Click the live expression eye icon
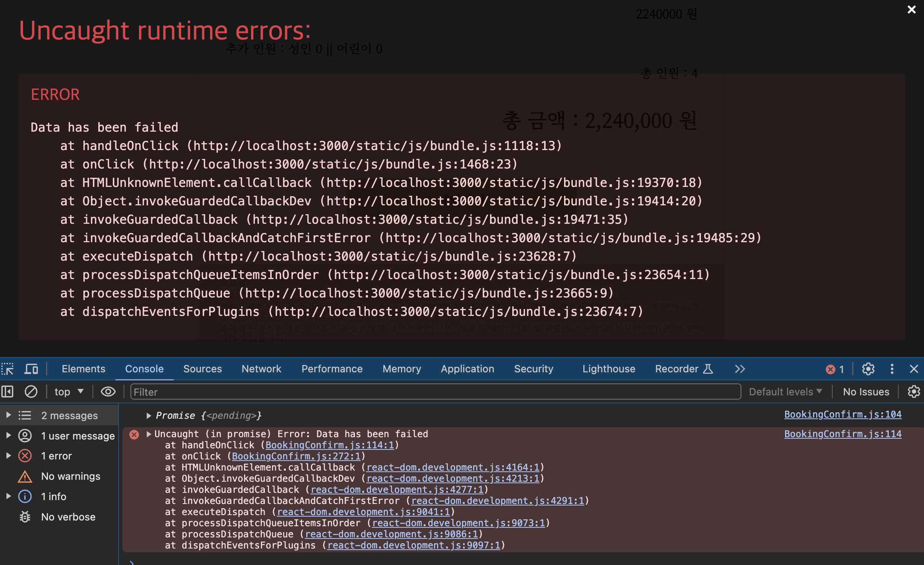 click(x=108, y=392)
